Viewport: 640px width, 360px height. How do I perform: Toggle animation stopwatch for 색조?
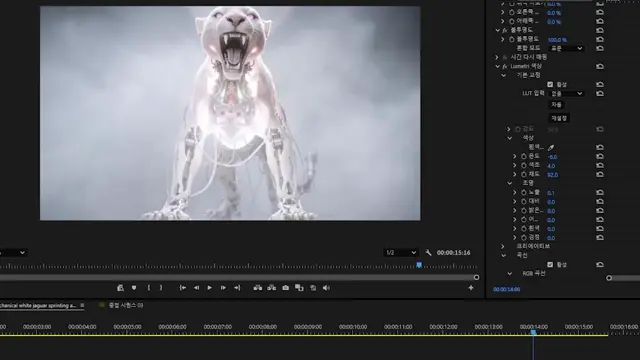click(524, 165)
